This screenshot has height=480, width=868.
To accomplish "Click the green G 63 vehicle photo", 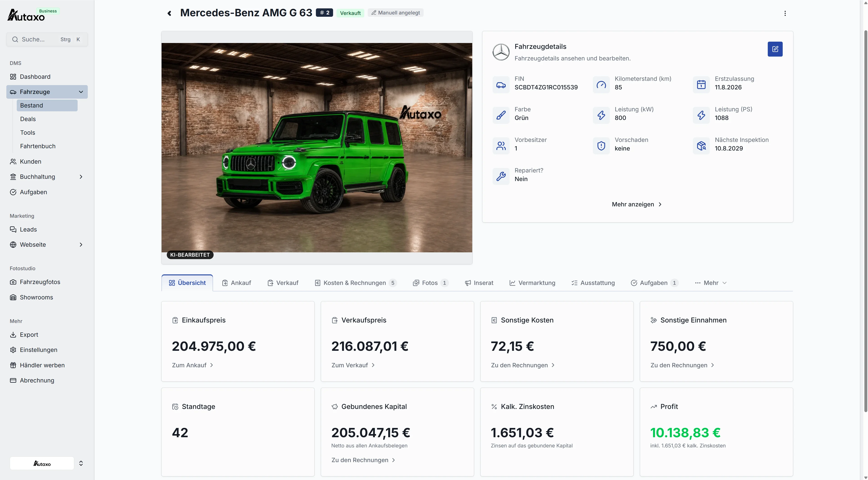I will [x=317, y=148].
